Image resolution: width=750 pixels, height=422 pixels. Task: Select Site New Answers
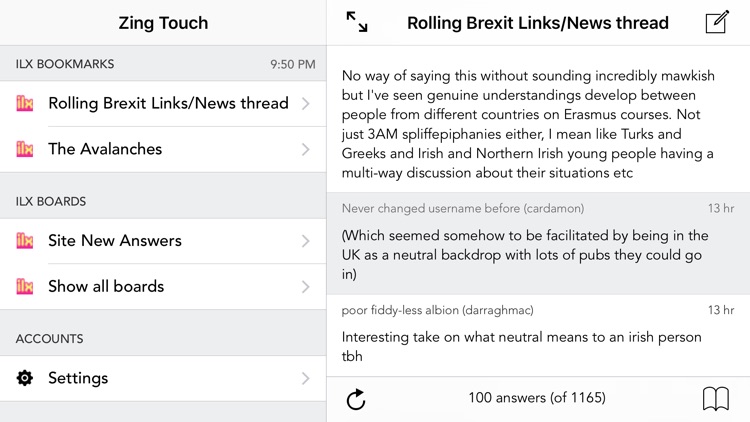[115, 241]
